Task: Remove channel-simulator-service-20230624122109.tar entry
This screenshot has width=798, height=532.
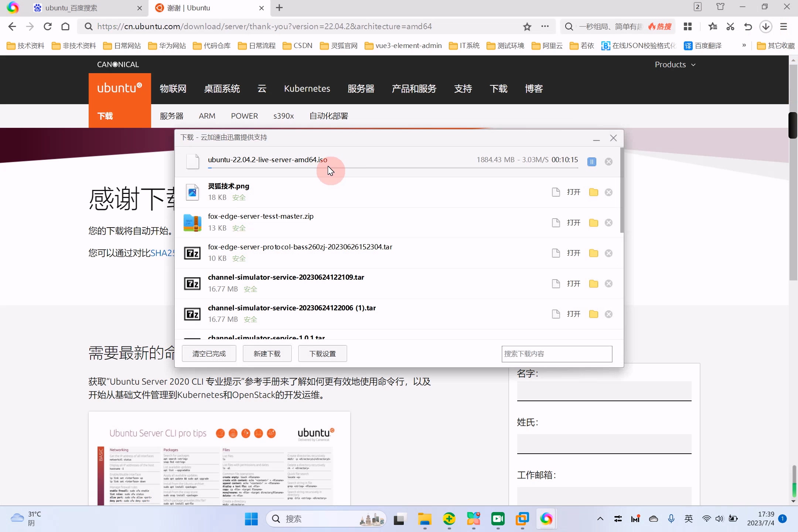Action: (608, 284)
